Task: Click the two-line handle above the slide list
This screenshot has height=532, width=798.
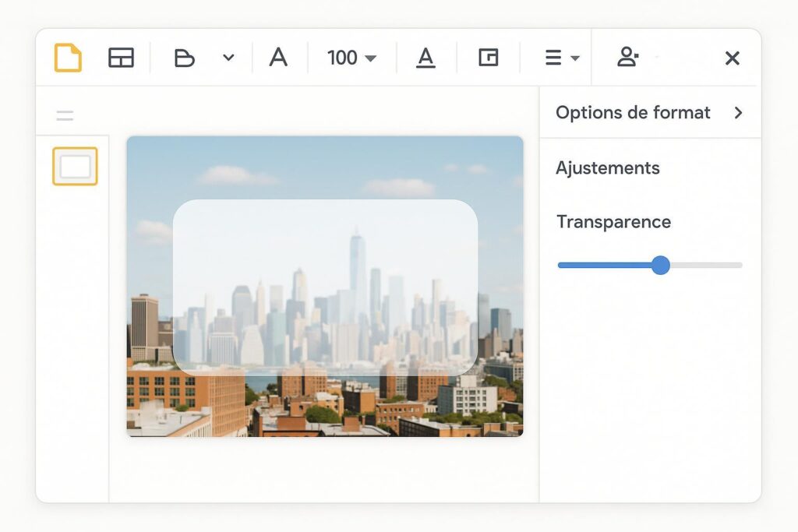Action: click(x=65, y=116)
